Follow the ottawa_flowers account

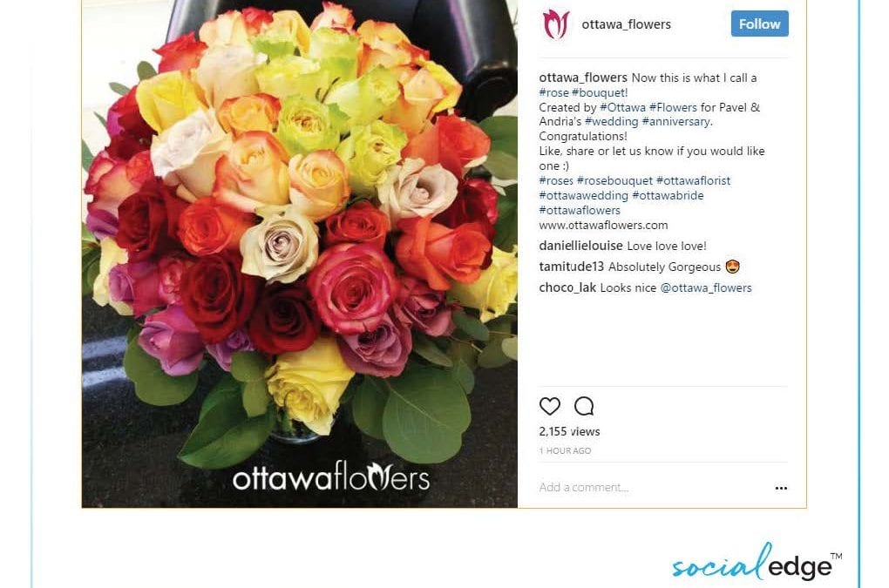[760, 24]
